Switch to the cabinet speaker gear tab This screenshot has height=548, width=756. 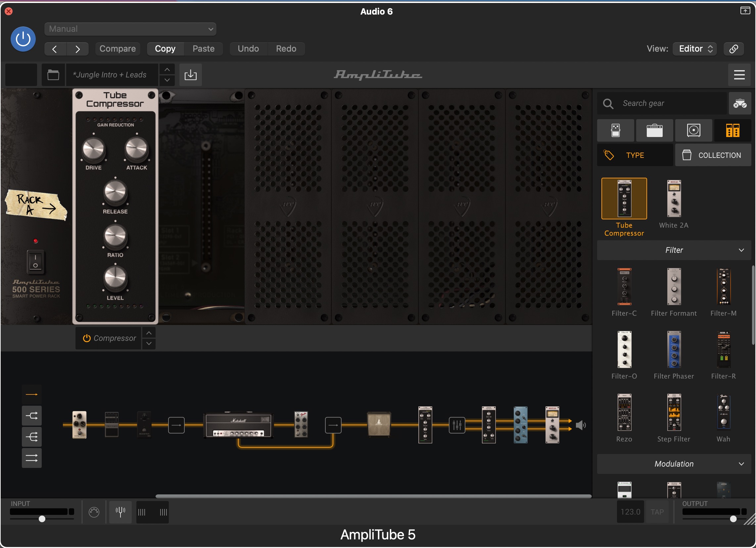tap(693, 130)
